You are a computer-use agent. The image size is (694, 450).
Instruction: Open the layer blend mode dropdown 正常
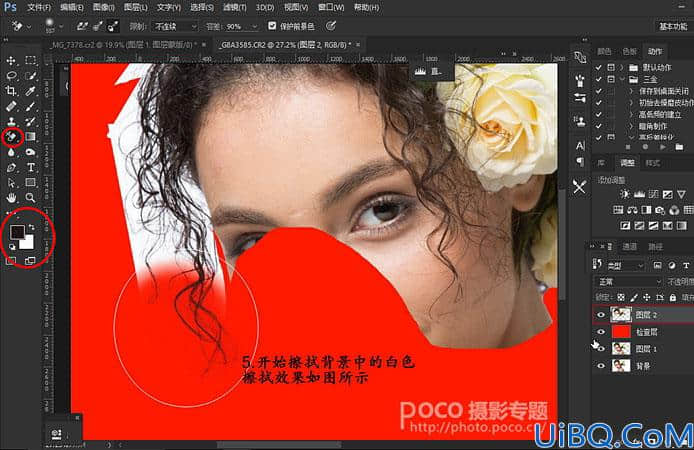click(628, 282)
